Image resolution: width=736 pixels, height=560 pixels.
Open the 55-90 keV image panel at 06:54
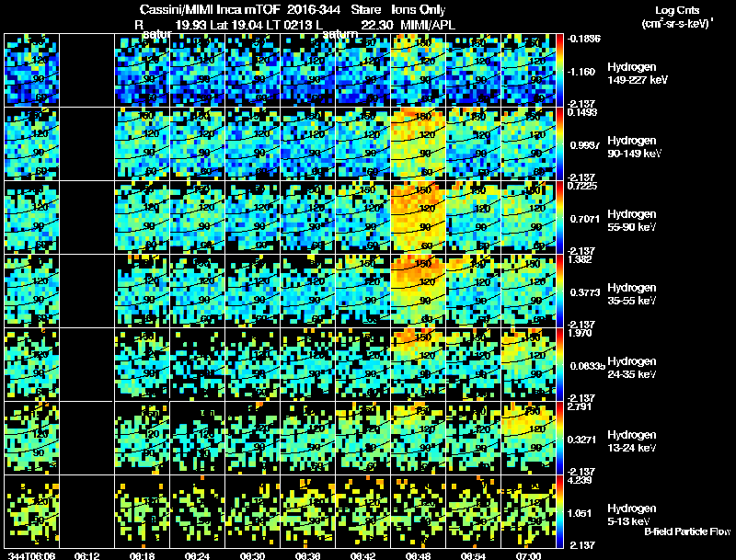[473, 218]
